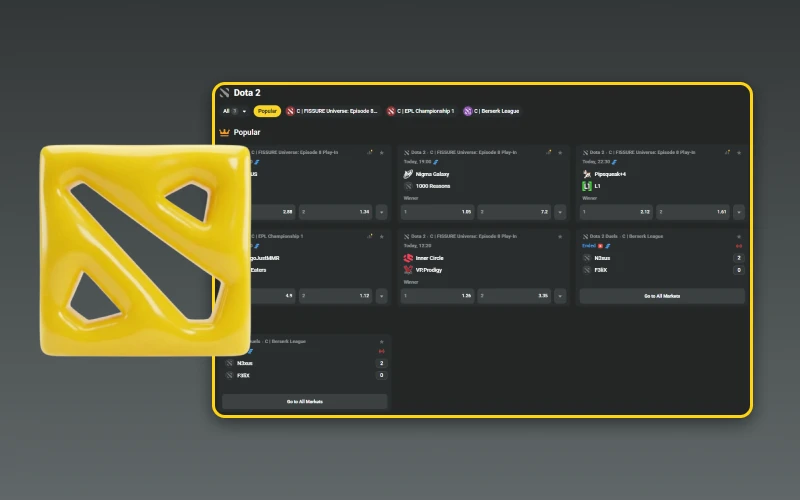Click the VP.Prodigy team logo
The height and width of the screenshot is (500, 800).
408,270
